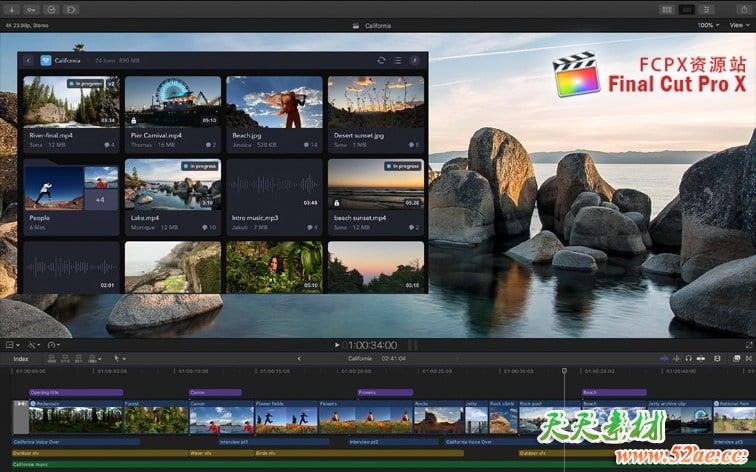Click In progress badge on Lake.mp4
The image size is (756, 472).
pyautogui.click(x=200, y=166)
